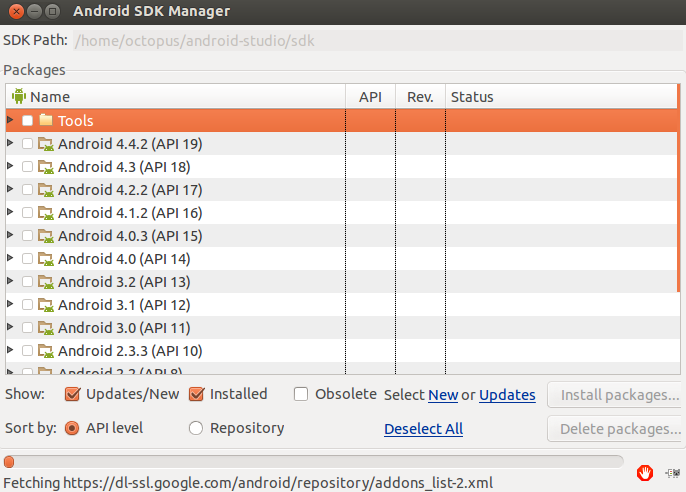
Task: Expand the Android 4.0 (API 14) node
Action: (10, 258)
